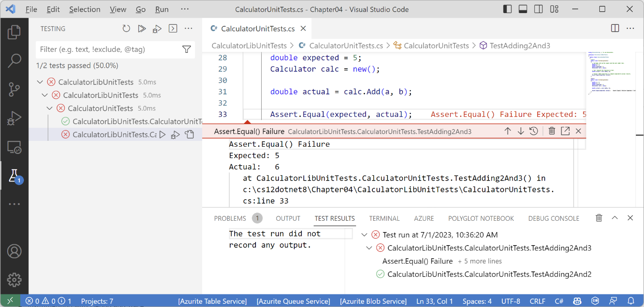Switch to Terminal tab

click(385, 219)
